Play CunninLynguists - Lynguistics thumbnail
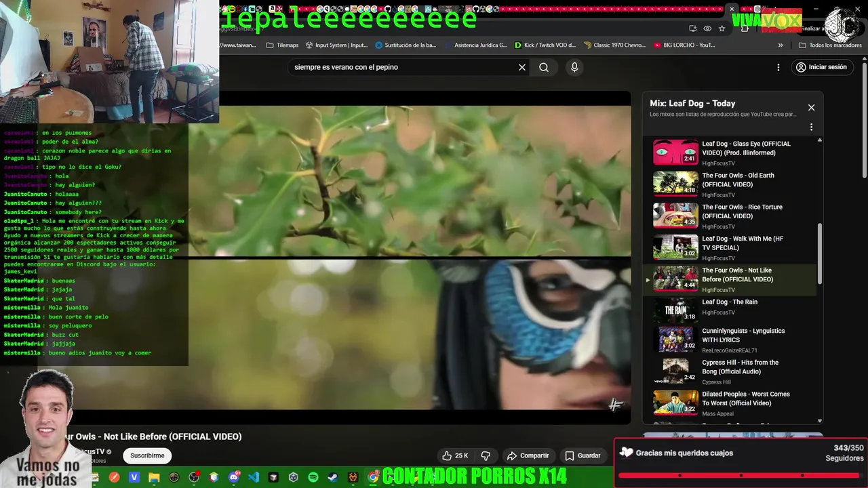Screen dimensions: 868x488 pyautogui.click(x=675, y=340)
